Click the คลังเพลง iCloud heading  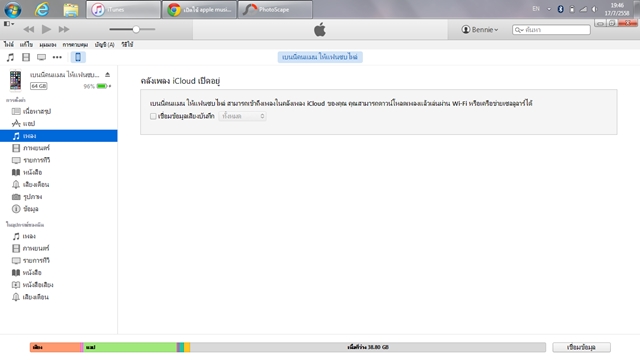(x=180, y=81)
